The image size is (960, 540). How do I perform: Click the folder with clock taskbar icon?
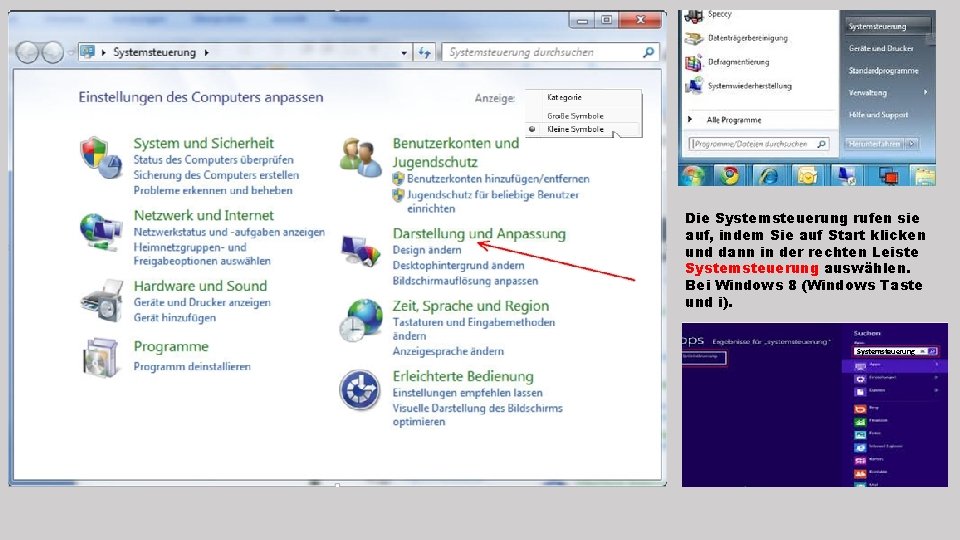click(808, 176)
